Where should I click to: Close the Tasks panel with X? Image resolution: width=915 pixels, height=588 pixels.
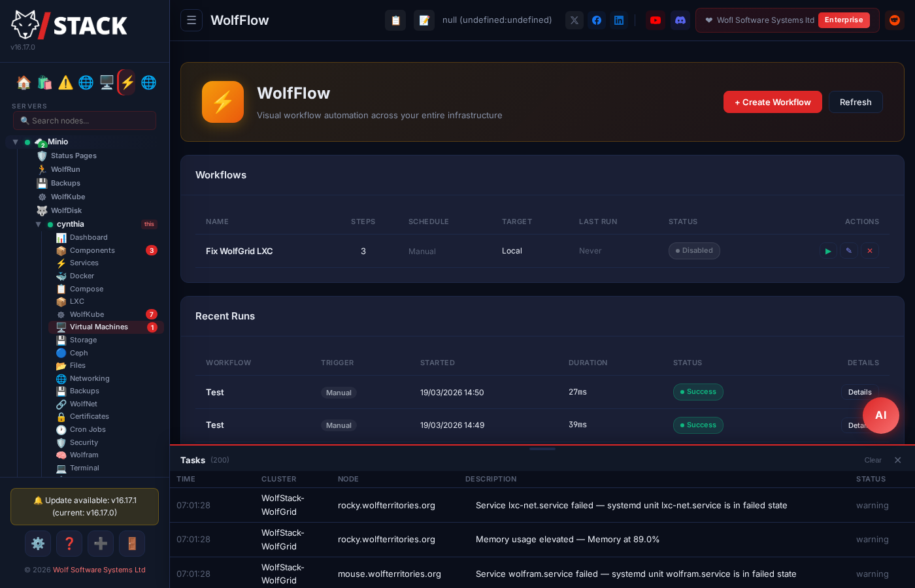tap(898, 460)
